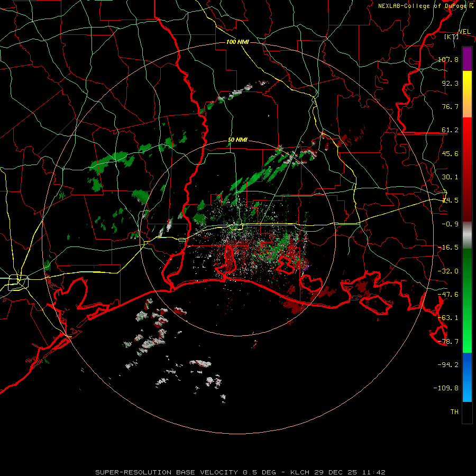This screenshot has width=476, height=476.
Task: Pick the yellow-orange segment of color bar
Action: pyautogui.click(x=467, y=94)
